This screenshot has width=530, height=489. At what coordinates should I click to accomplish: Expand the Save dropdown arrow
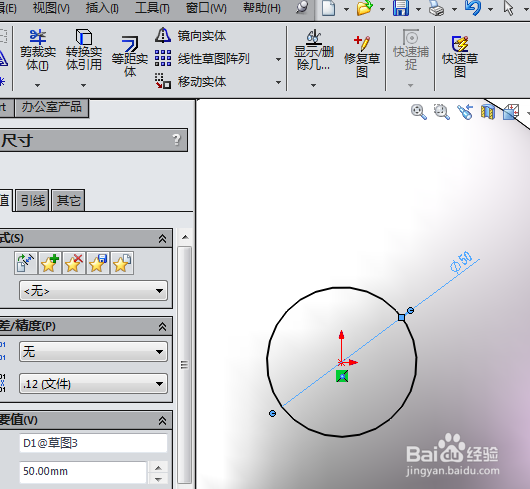point(418,9)
